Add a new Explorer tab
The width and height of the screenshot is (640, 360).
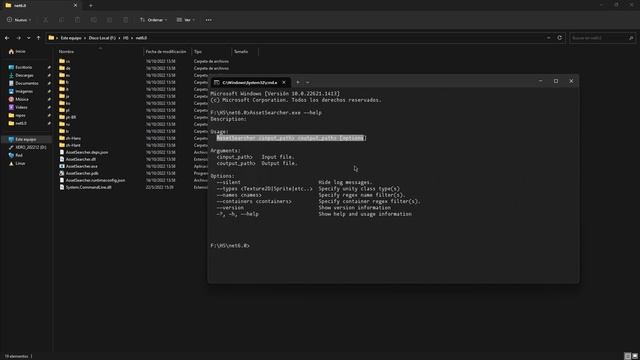[x=91, y=6]
